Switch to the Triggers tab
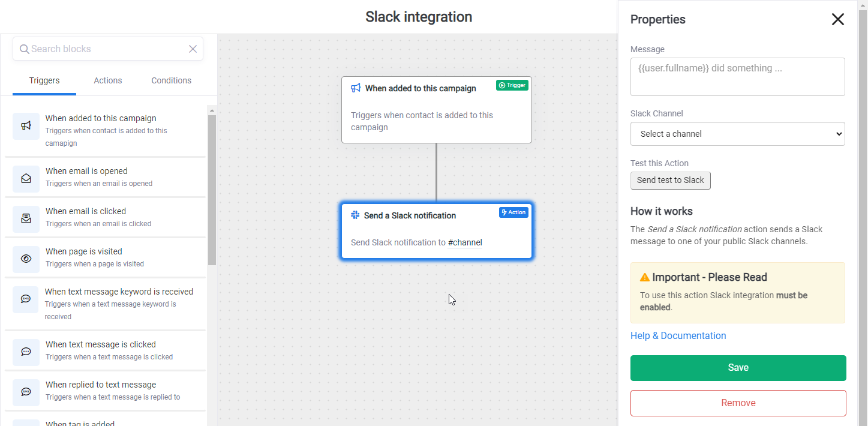The width and height of the screenshot is (868, 426). pyautogui.click(x=44, y=81)
